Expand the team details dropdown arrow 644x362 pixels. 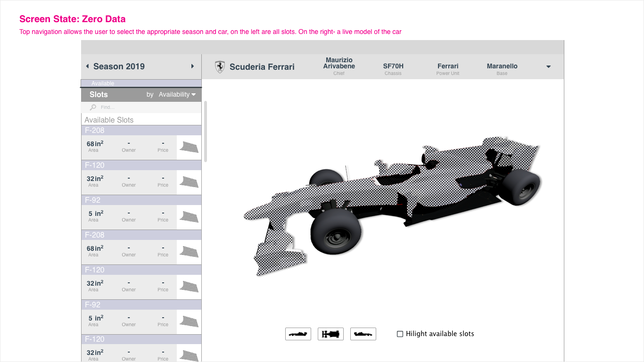[x=548, y=67]
